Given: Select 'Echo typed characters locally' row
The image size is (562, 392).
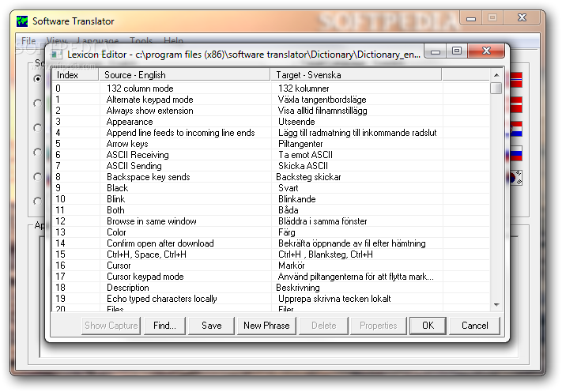Looking at the screenshot, I should point(271,299).
